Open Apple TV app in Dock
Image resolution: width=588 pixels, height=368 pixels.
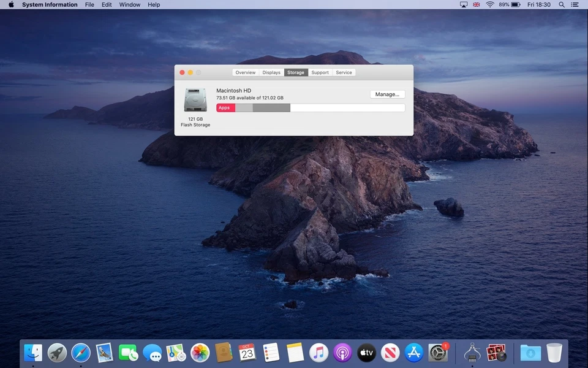point(366,353)
